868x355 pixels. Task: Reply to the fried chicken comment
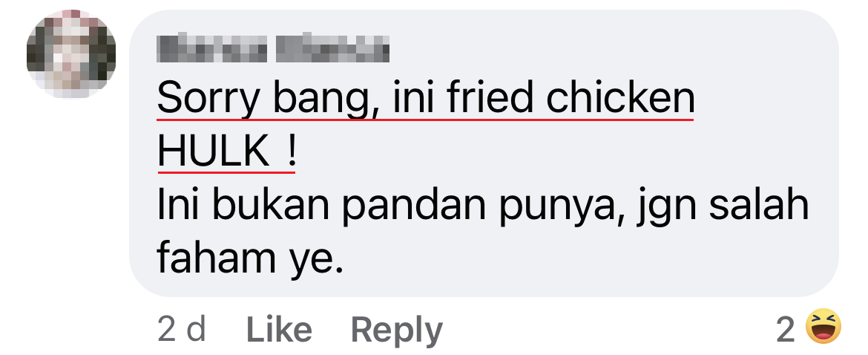click(x=397, y=331)
